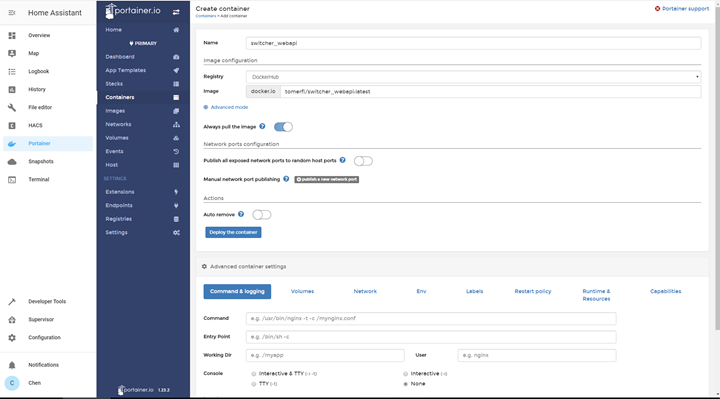Open the Registry DockerHub dropdown
The height and width of the screenshot is (399, 720).
(x=473, y=77)
